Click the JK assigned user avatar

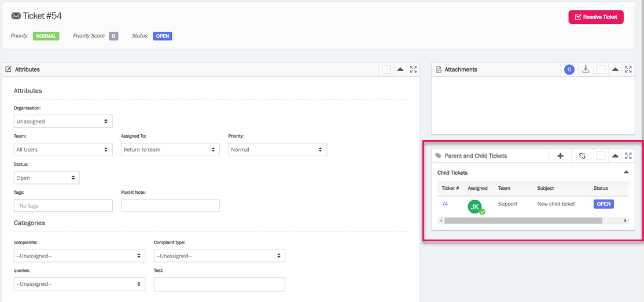[476, 207]
